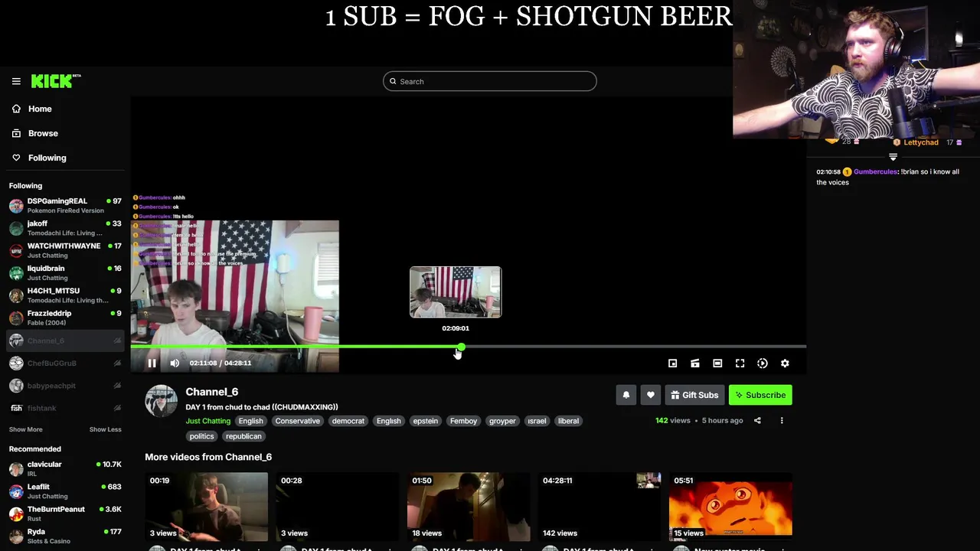This screenshot has width=980, height=551.
Task: Open recommended channel Leaflit
Action: click(65, 491)
